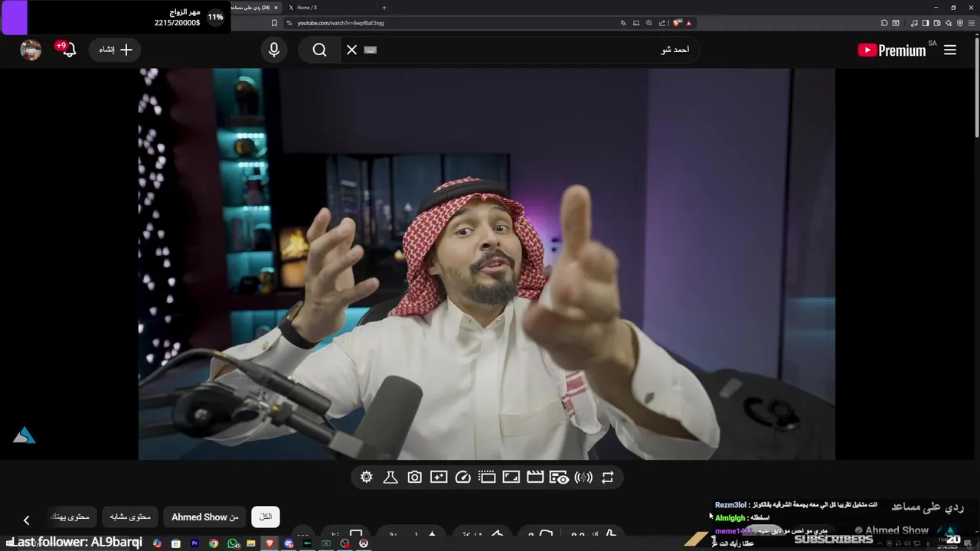This screenshot has height=551, width=980.
Task: Start voice search with microphone
Action: coord(274,50)
